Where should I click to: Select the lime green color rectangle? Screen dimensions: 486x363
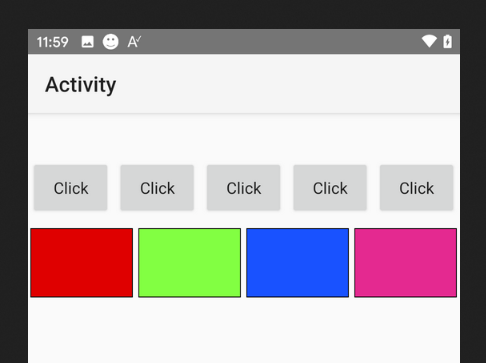[190, 263]
